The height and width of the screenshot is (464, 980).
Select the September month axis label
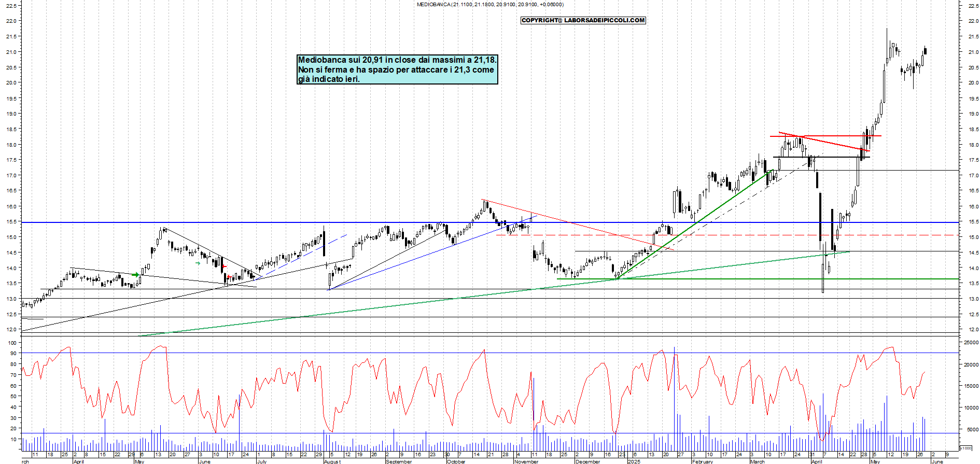[x=399, y=461]
